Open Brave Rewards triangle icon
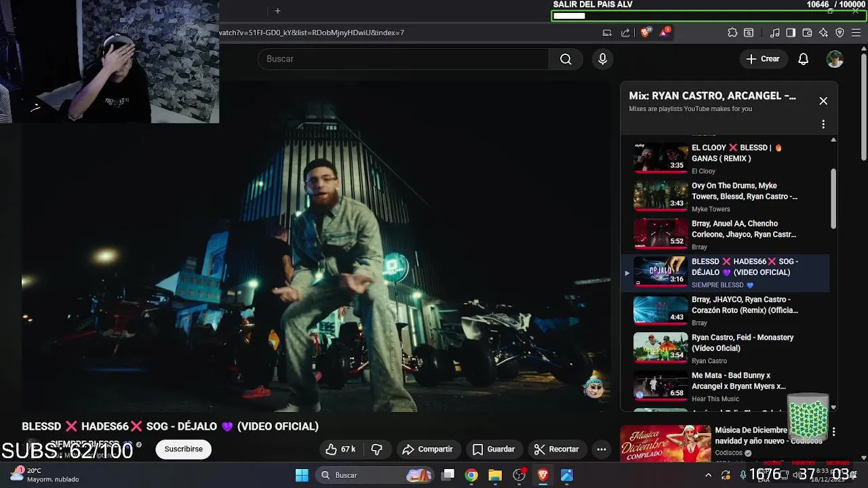This screenshot has width=868, height=488. click(x=665, y=33)
